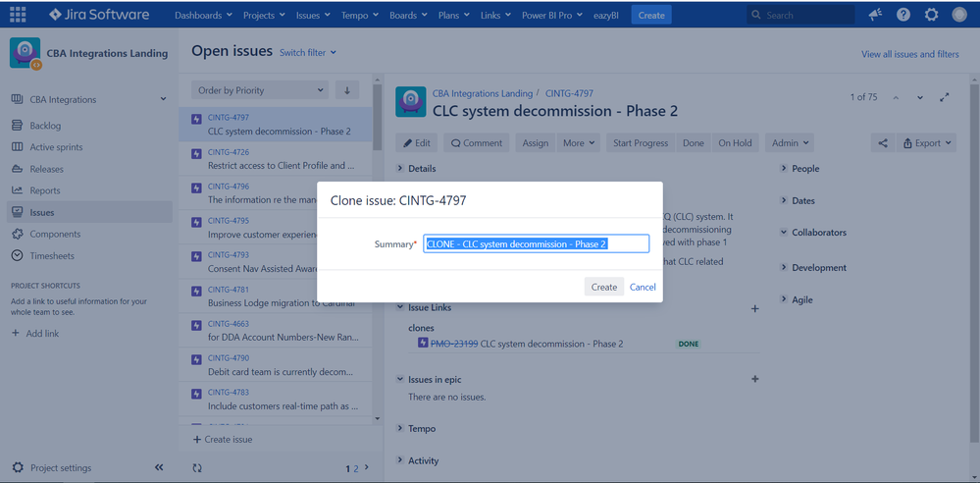The height and width of the screenshot is (483, 980).
Task: Open the More actions dropdown
Action: click(x=578, y=142)
